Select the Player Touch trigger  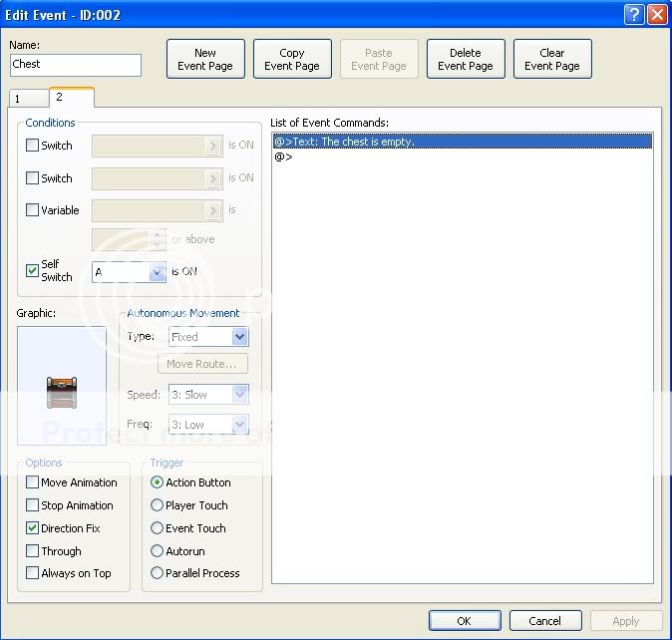(157, 505)
